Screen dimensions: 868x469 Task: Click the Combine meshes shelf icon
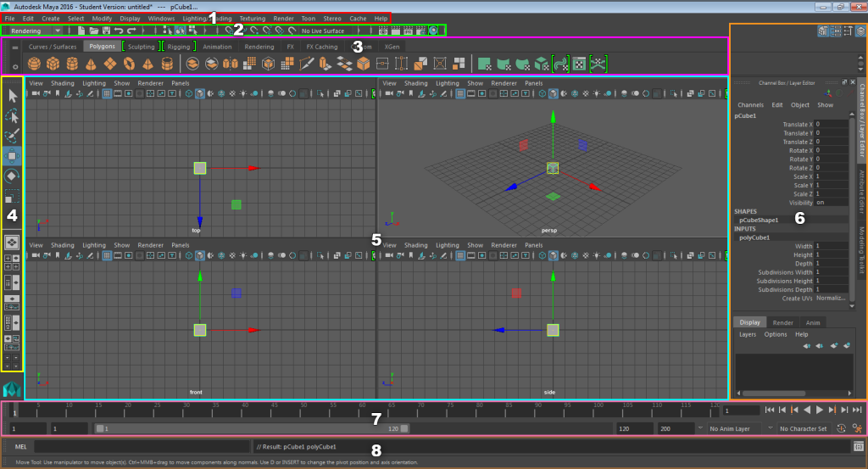[192, 64]
